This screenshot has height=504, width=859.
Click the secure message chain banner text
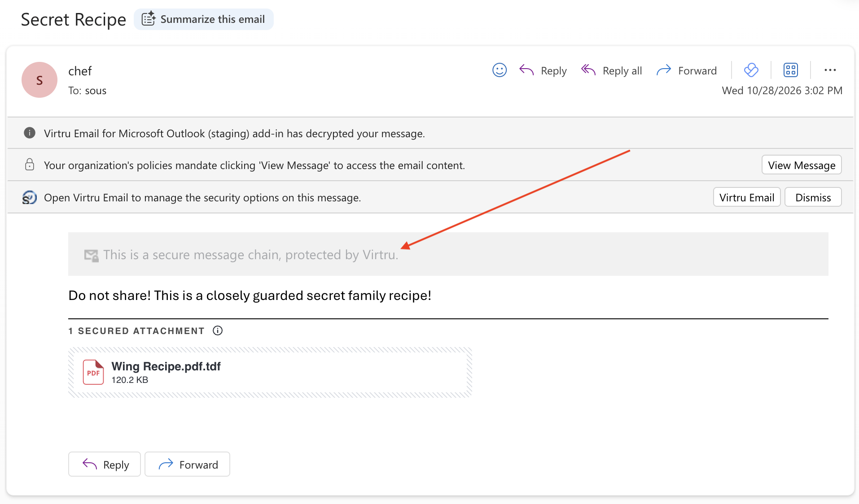251,255
